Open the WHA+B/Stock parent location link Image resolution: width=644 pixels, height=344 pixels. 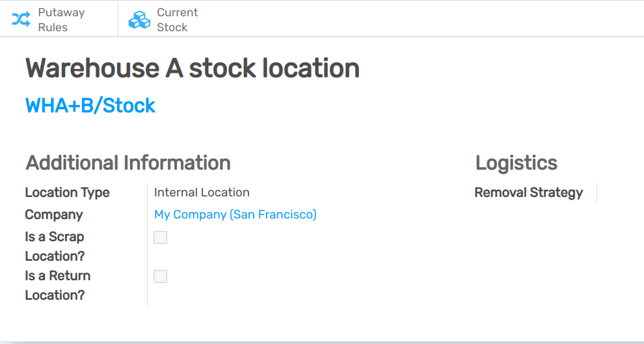90,105
